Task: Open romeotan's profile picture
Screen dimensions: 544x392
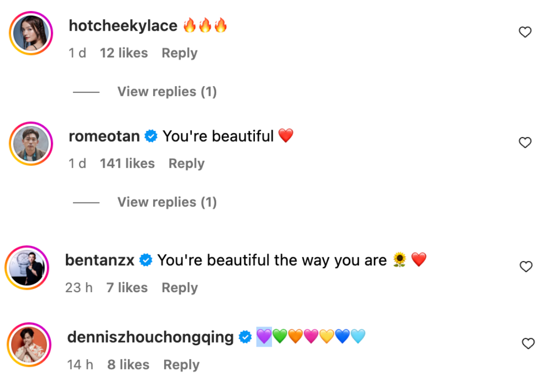Action: (x=31, y=144)
